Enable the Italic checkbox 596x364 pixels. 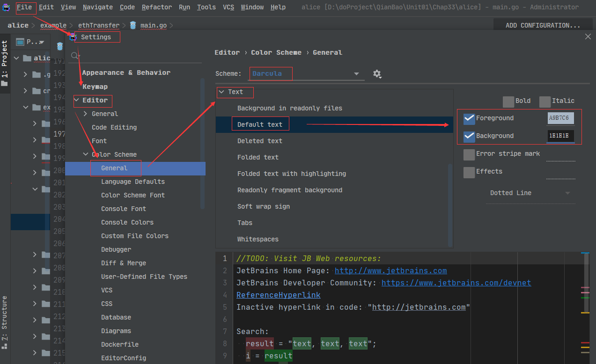[x=545, y=101]
